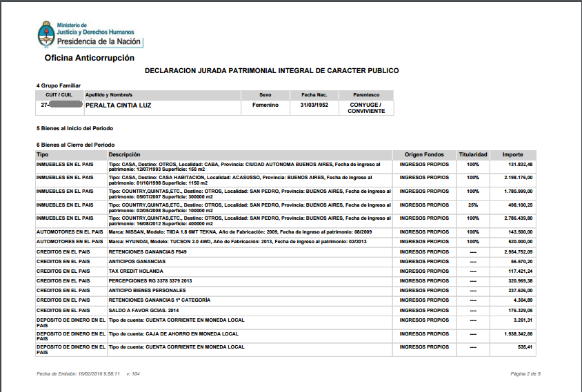The height and width of the screenshot is (392, 582).
Task: Click the 5 Bienes al Inicio heading
Action: pyautogui.click(x=74, y=128)
